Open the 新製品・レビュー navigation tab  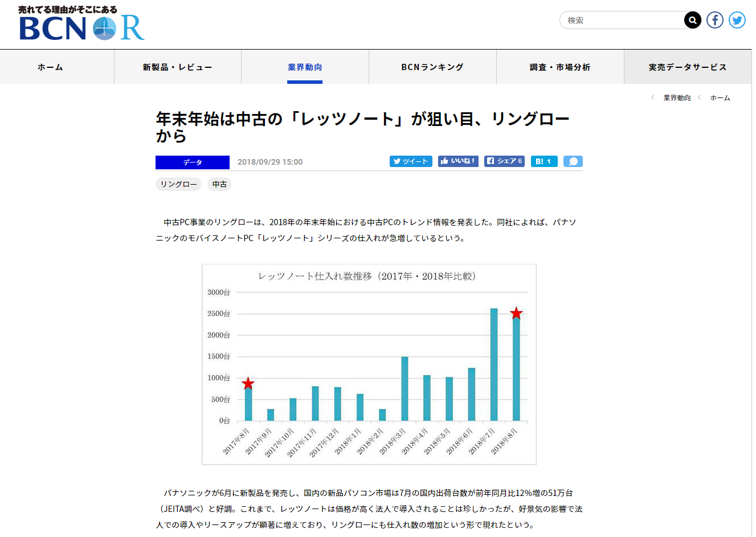tap(178, 67)
